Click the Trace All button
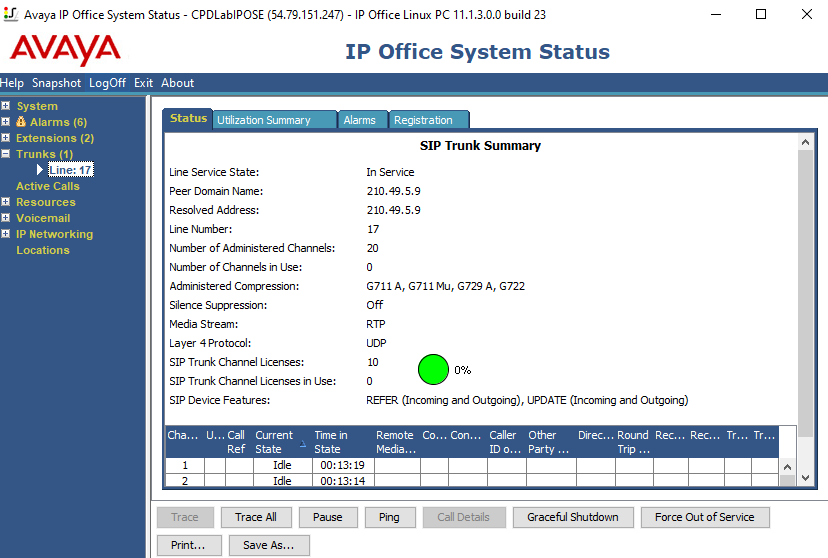 (256, 517)
